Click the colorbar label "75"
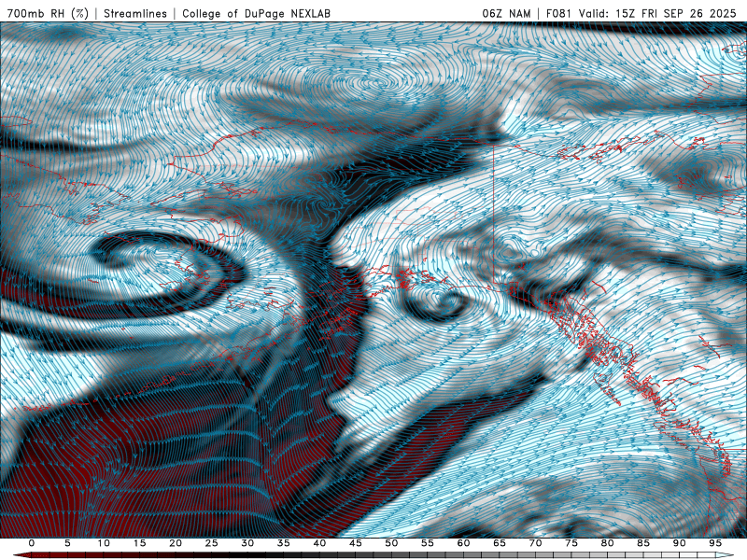 pyautogui.click(x=571, y=543)
